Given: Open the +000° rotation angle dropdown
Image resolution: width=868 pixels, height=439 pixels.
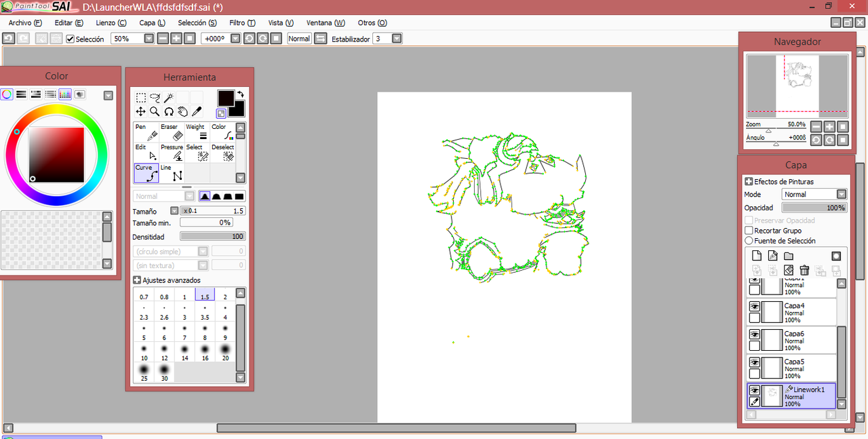Looking at the screenshot, I should (235, 39).
